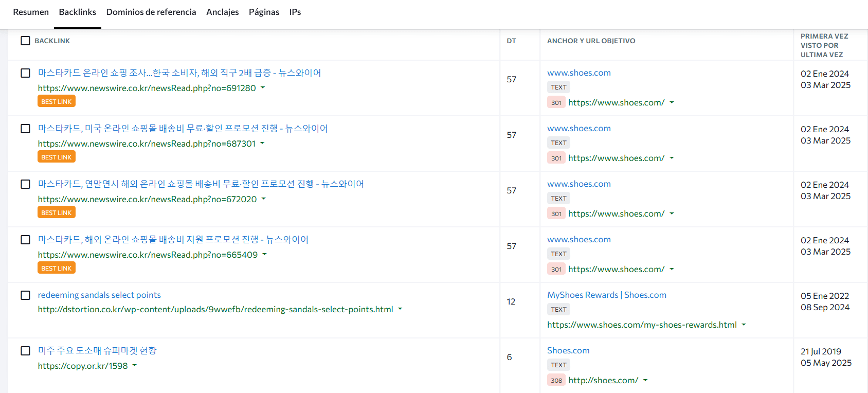Click www.shoes.com anchor in the no=691280 row
This screenshot has height=393, width=868.
[579, 73]
